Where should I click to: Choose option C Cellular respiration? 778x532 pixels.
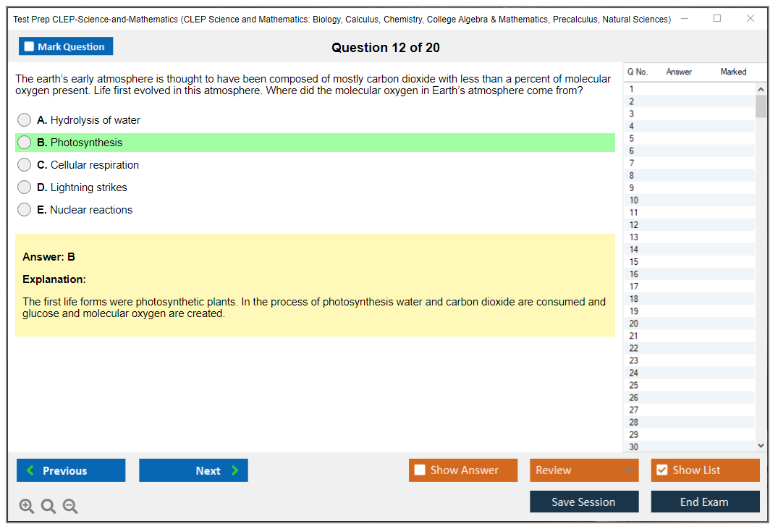point(25,165)
